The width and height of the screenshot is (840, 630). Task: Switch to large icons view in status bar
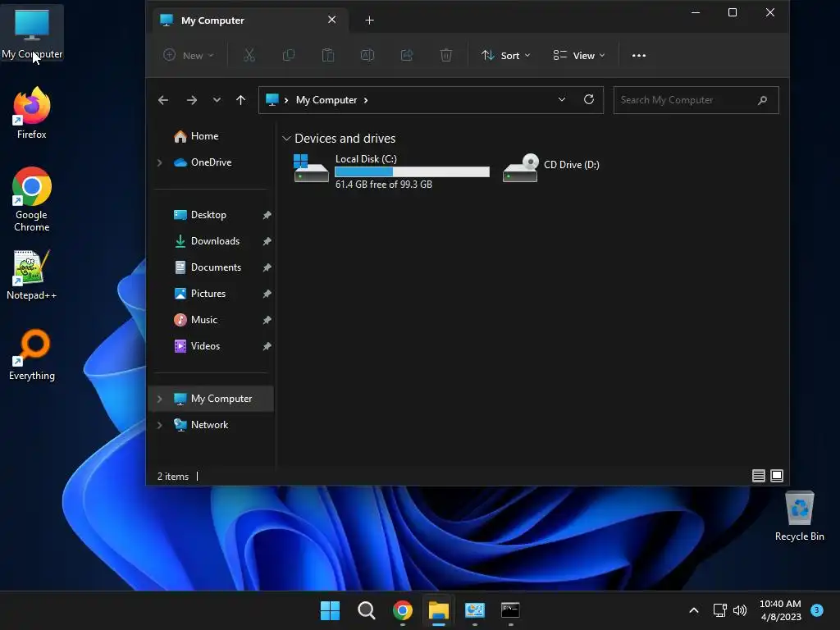(x=777, y=476)
